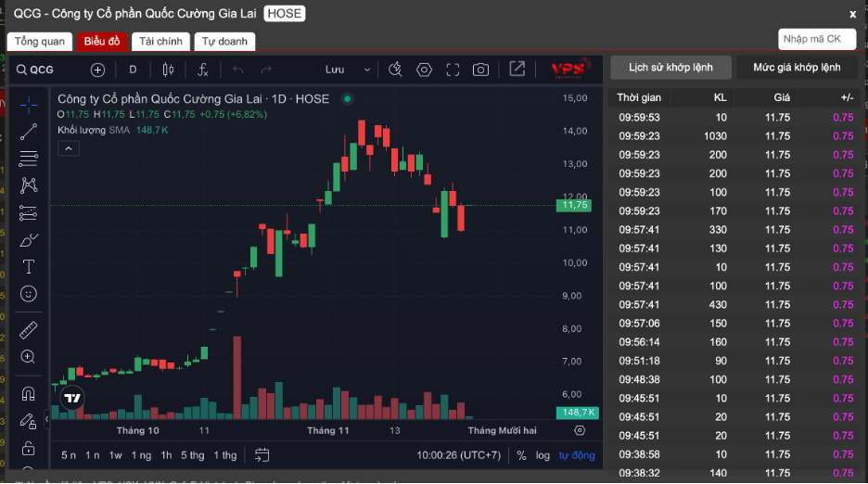Select the crosshair cursor tool
Image resolution: width=868 pixels, height=484 pixels.
tap(28, 105)
